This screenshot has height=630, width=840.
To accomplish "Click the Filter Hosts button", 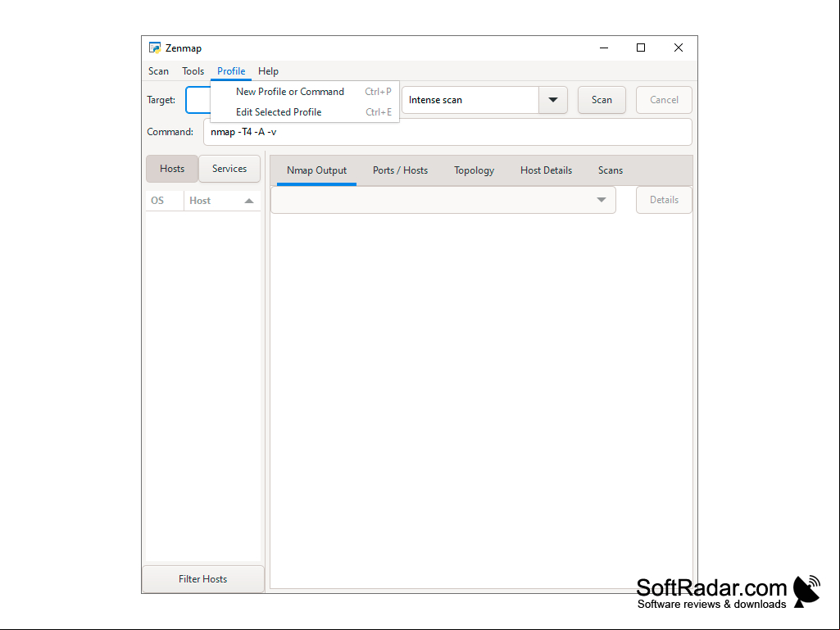I will [x=203, y=579].
